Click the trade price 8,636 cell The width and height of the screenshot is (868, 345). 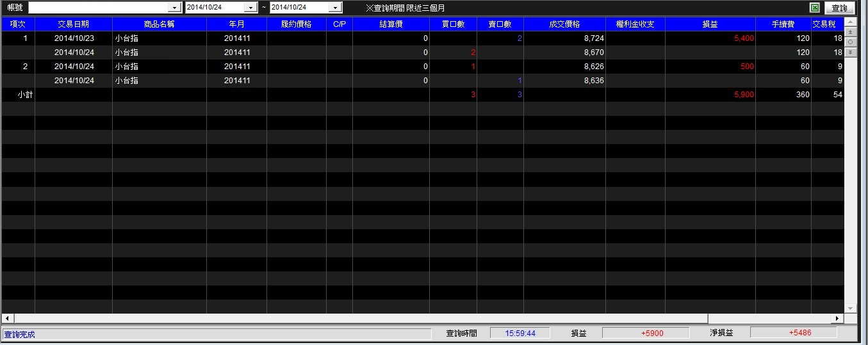(564, 81)
